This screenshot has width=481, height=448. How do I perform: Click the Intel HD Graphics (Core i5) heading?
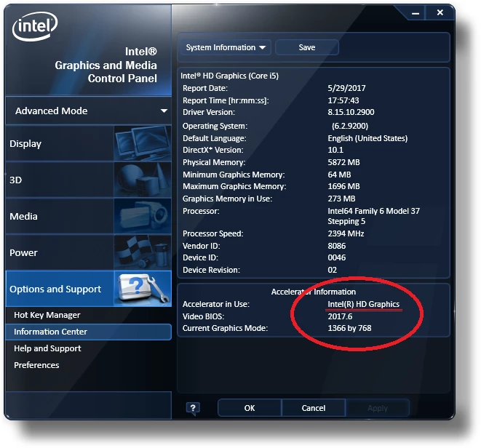(x=229, y=76)
